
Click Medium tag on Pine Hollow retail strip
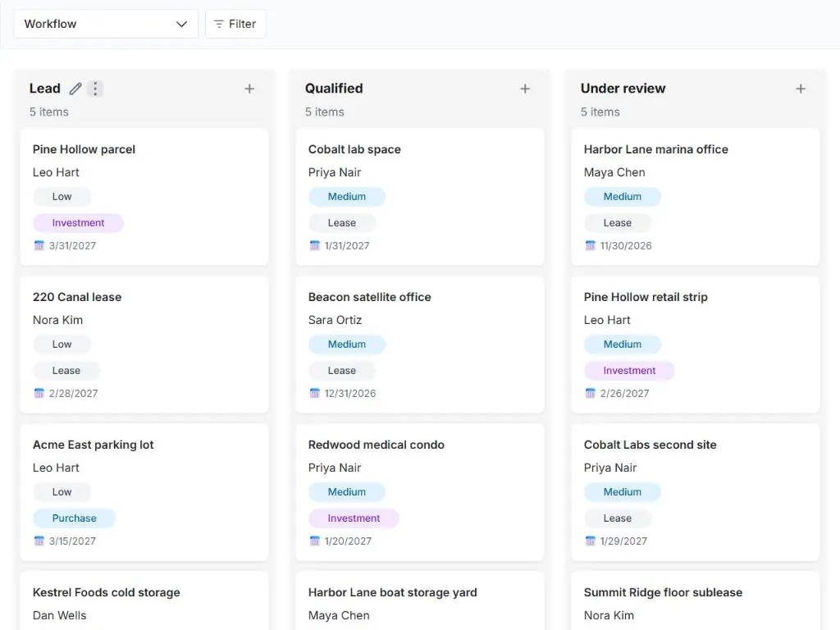point(623,345)
